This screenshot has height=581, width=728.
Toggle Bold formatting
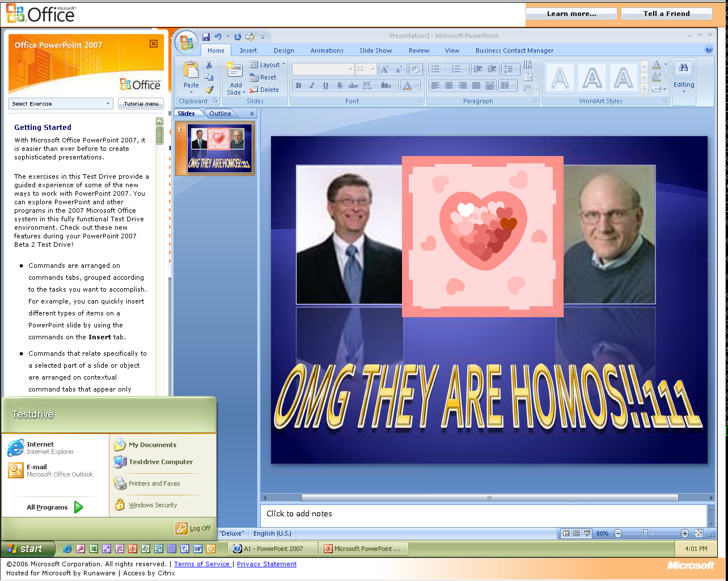tap(298, 86)
